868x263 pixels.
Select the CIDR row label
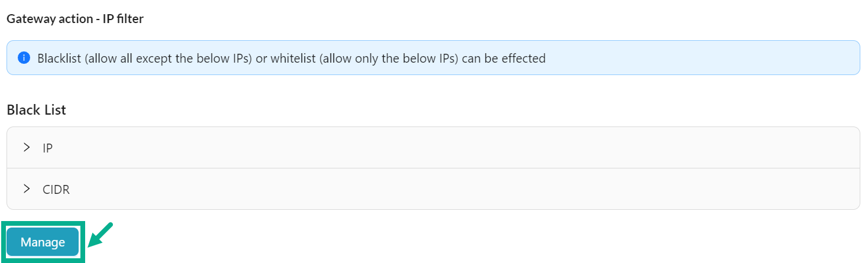click(x=56, y=189)
